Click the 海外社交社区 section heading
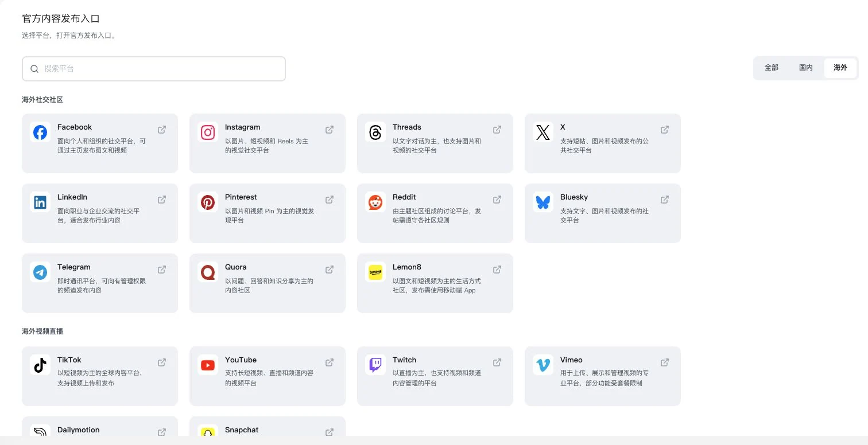This screenshot has width=868, height=445. click(42, 100)
